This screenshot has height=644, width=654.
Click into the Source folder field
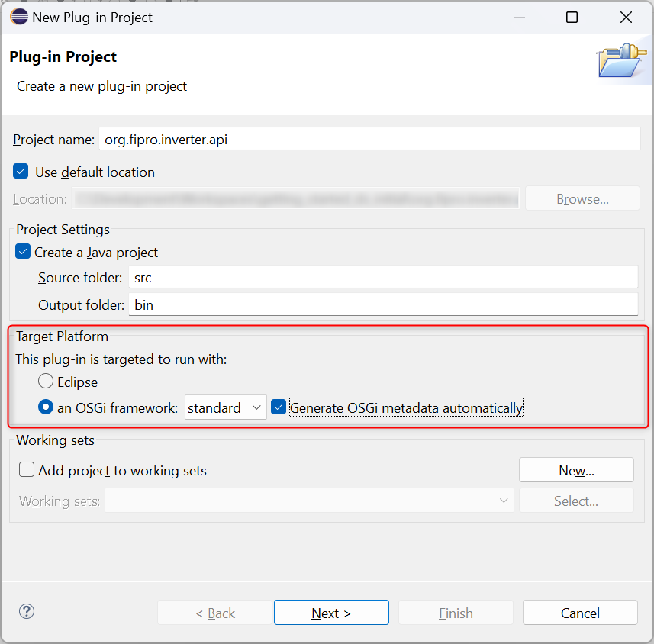pos(383,277)
